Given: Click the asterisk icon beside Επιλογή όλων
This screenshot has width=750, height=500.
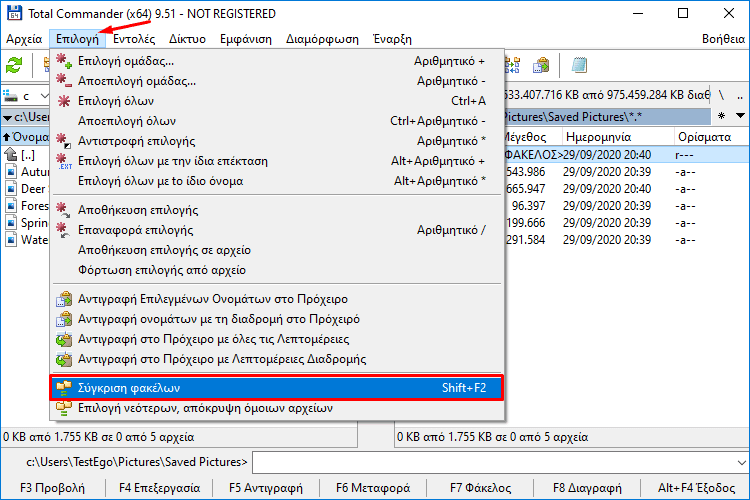Looking at the screenshot, I should click(64, 101).
